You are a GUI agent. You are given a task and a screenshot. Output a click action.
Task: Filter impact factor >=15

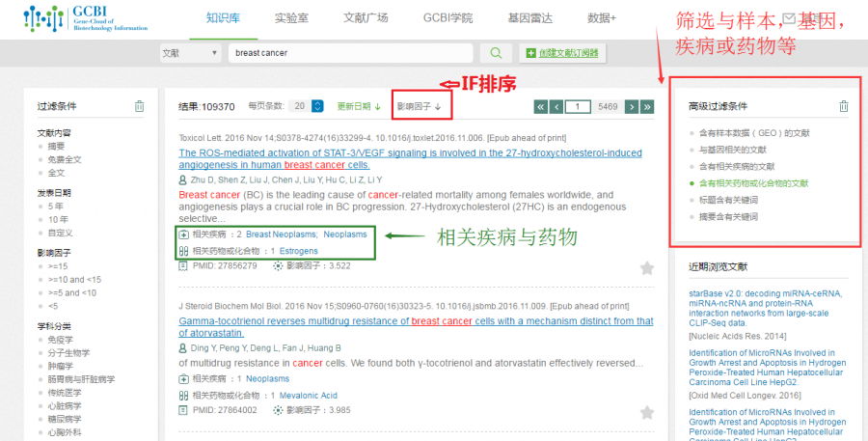pos(58,266)
